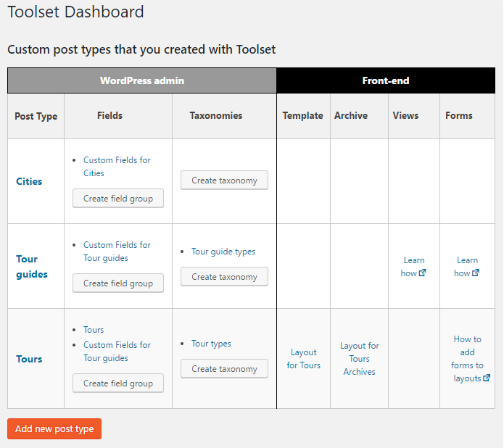Screen dimensions: 504x448
Task: Open Custom Fields for Tour guides in Tour guides row
Action: click(117, 252)
